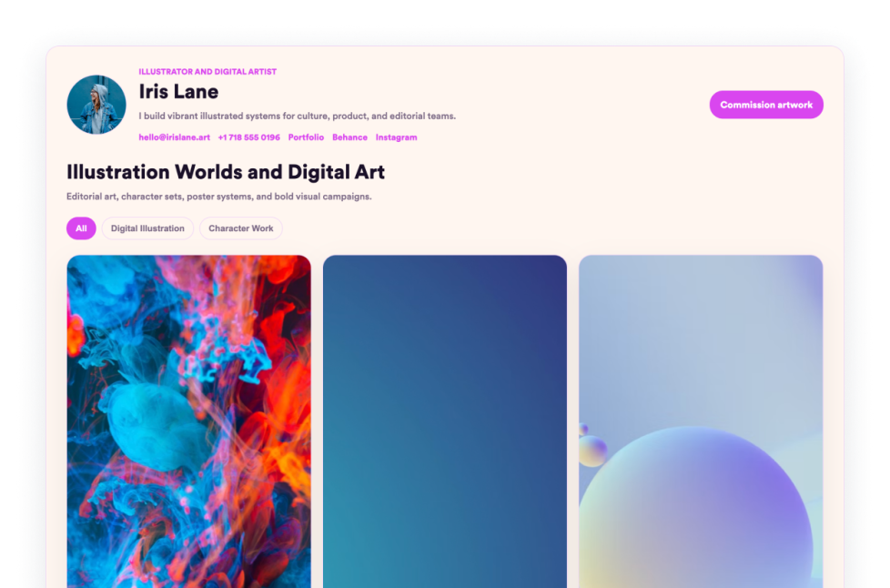Open Iris Lane's profile avatar photo
This screenshot has height=588, width=890.
tap(96, 105)
